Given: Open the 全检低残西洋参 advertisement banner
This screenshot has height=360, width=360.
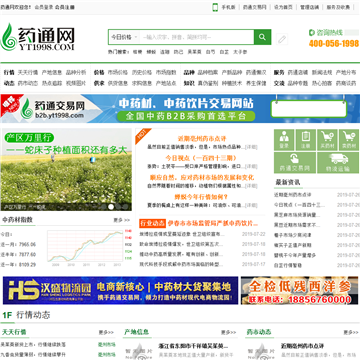Looking at the screenshot, I should pyautogui.click(x=299, y=290).
